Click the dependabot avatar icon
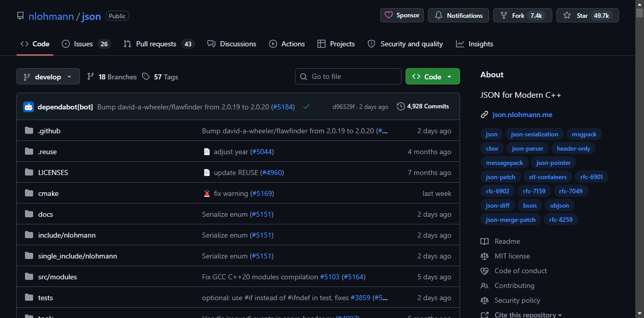The image size is (644, 318). click(x=29, y=107)
